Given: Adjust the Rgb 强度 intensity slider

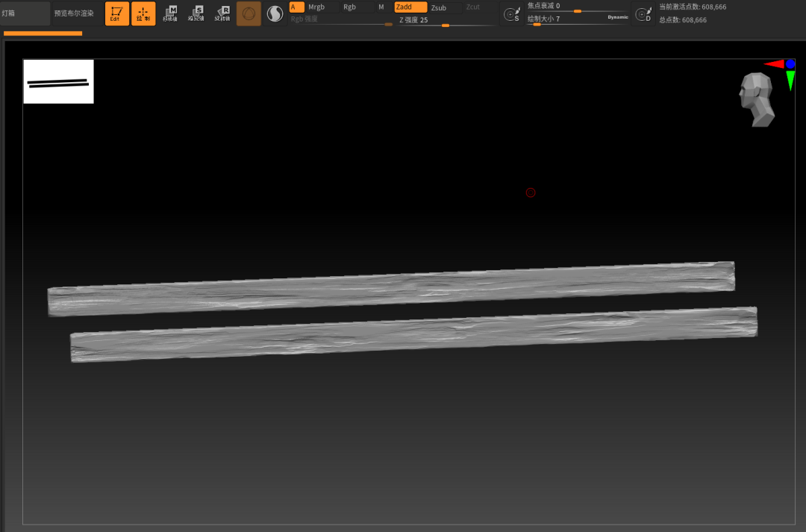Looking at the screenshot, I should tap(341, 20).
